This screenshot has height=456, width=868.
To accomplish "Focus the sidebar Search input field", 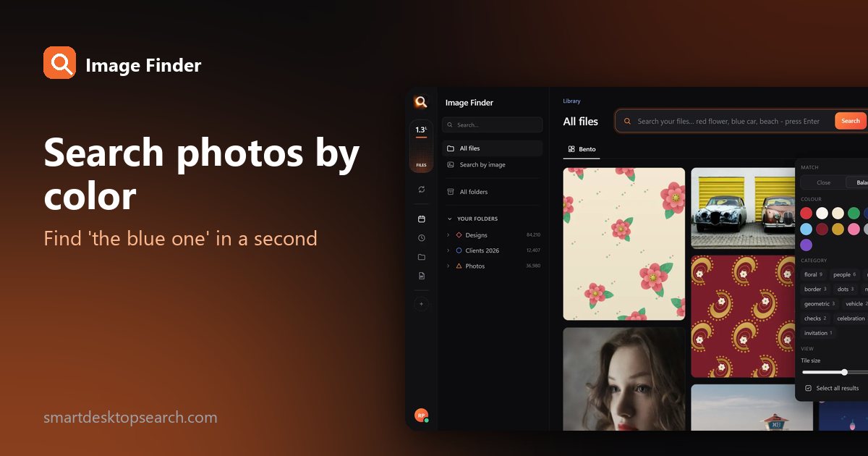I will (x=492, y=125).
